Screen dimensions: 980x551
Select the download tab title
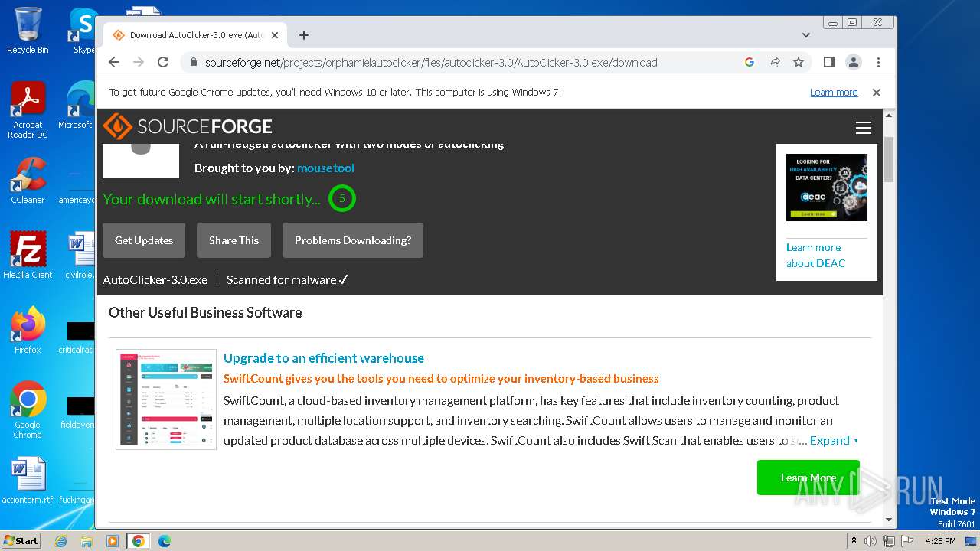196,35
